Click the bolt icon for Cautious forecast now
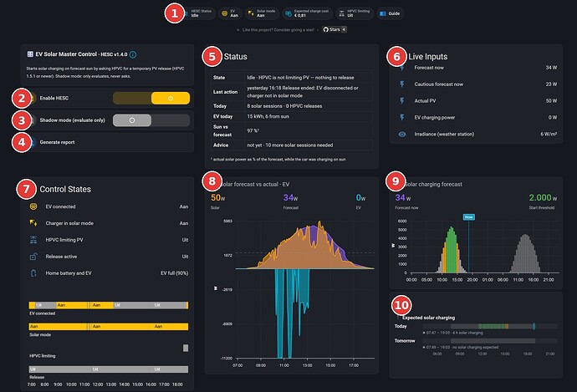 point(402,84)
